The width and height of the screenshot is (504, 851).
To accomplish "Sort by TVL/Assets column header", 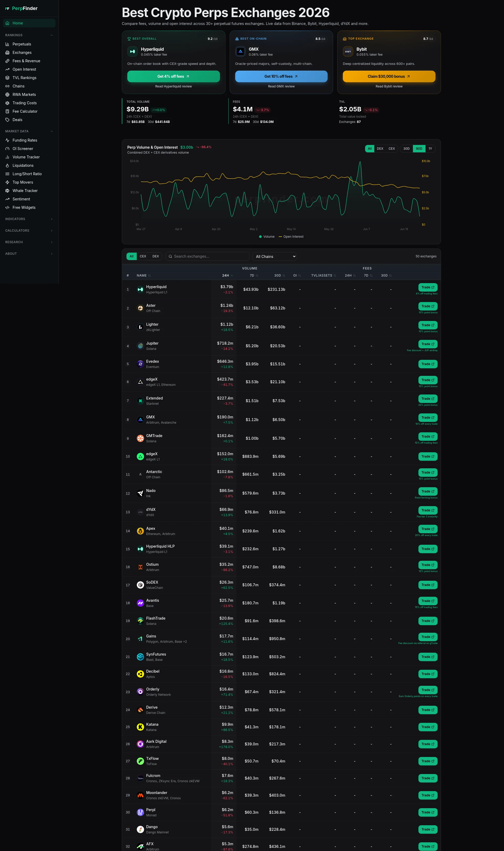I will 324,276.
